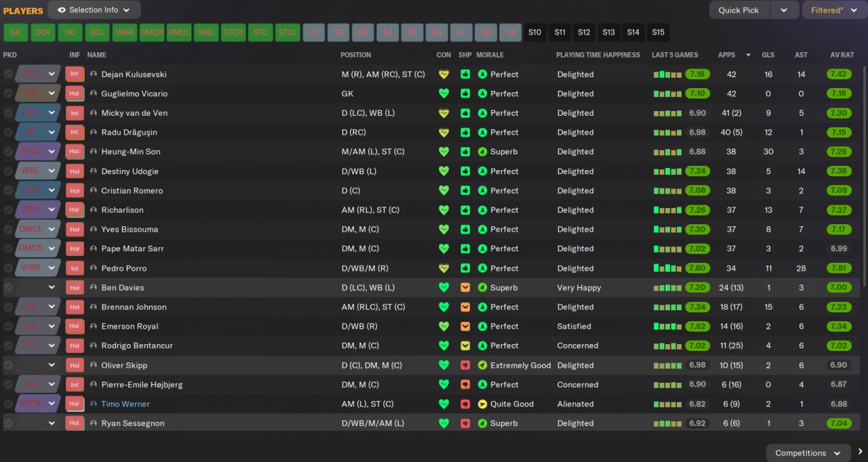Image resolution: width=868 pixels, height=462 pixels.
Task: Click the condition heart for Radu Drăgușin
Action: [443, 133]
